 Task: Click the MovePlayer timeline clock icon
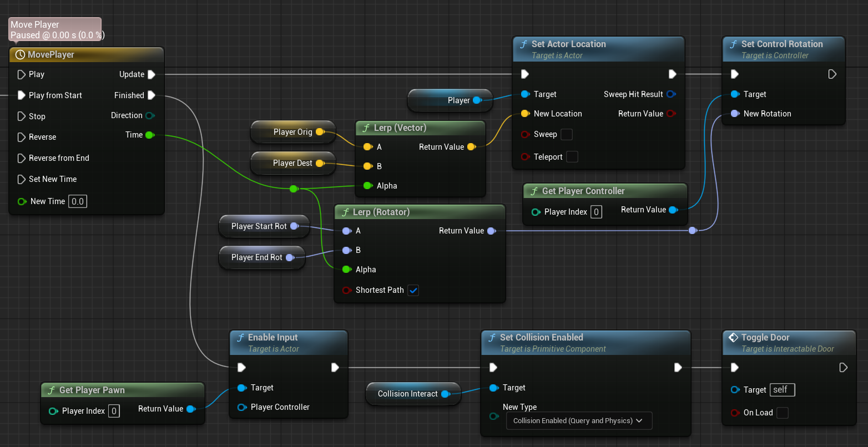click(x=21, y=54)
